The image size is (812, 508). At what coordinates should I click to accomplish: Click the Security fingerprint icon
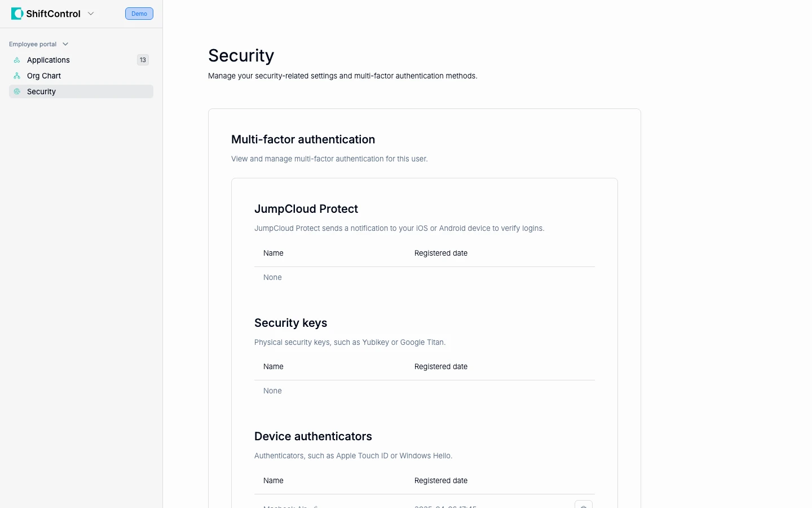tap(17, 91)
